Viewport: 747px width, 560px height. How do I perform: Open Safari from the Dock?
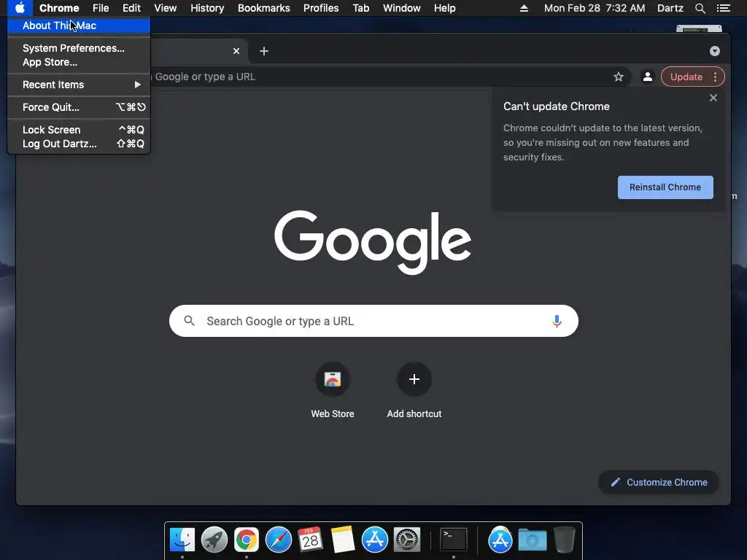[x=278, y=540]
